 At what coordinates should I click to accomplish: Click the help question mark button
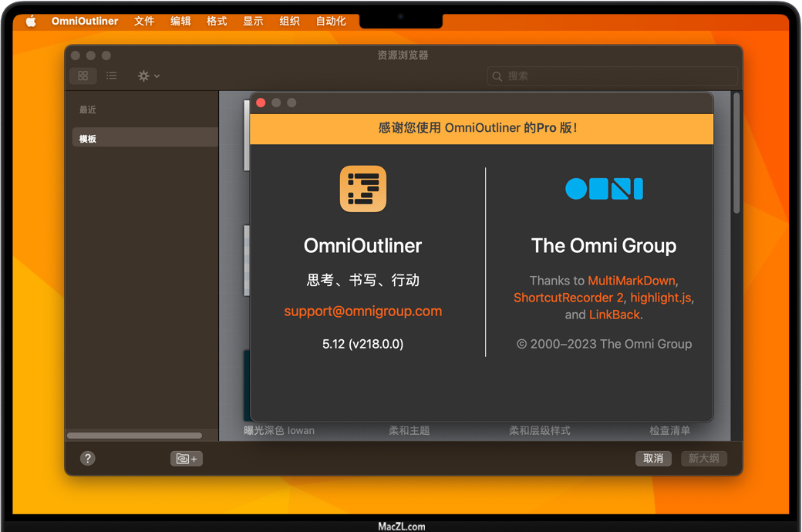[88, 458]
